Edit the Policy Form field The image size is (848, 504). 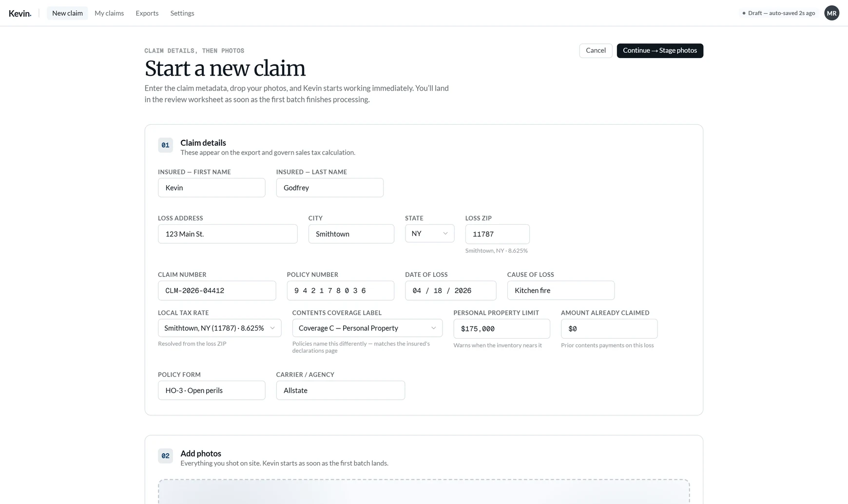tap(212, 390)
